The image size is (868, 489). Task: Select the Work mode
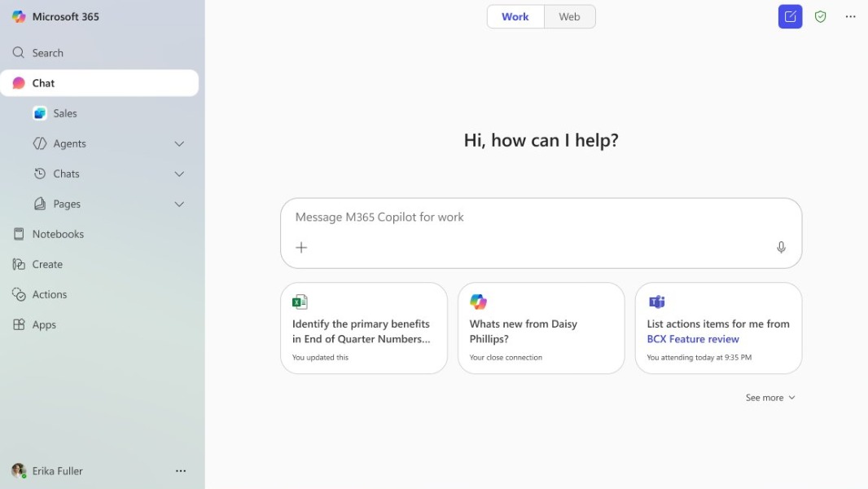tap(515, 16)
